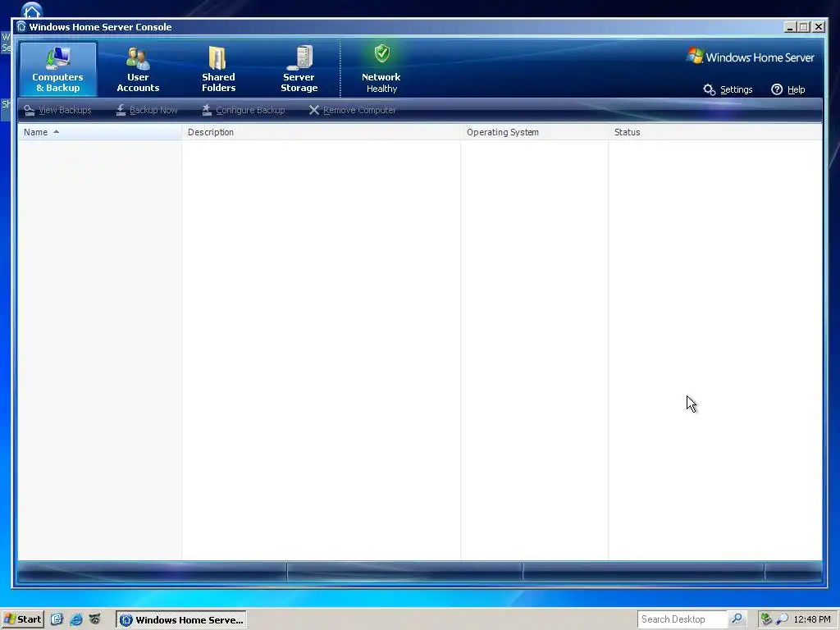Click the taskbar clock showing 12:48 PM
Viewport: 840px width, 630px height.
tap(812, 619)
